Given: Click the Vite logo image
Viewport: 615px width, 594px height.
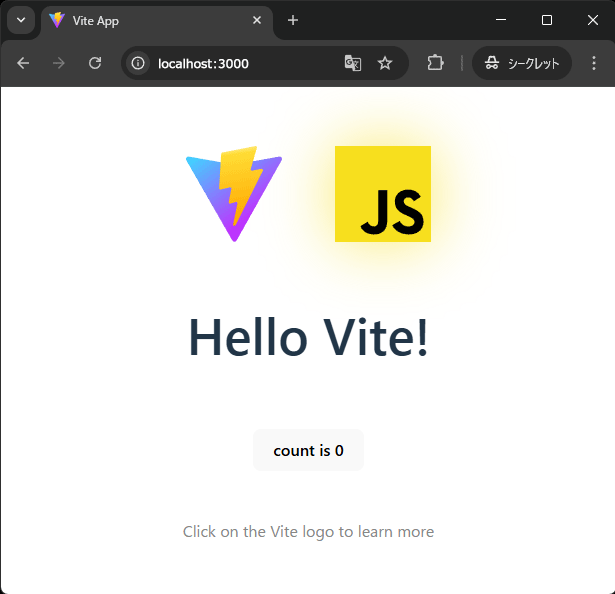Looking at the screenshot, I should [x=234, y=194].
